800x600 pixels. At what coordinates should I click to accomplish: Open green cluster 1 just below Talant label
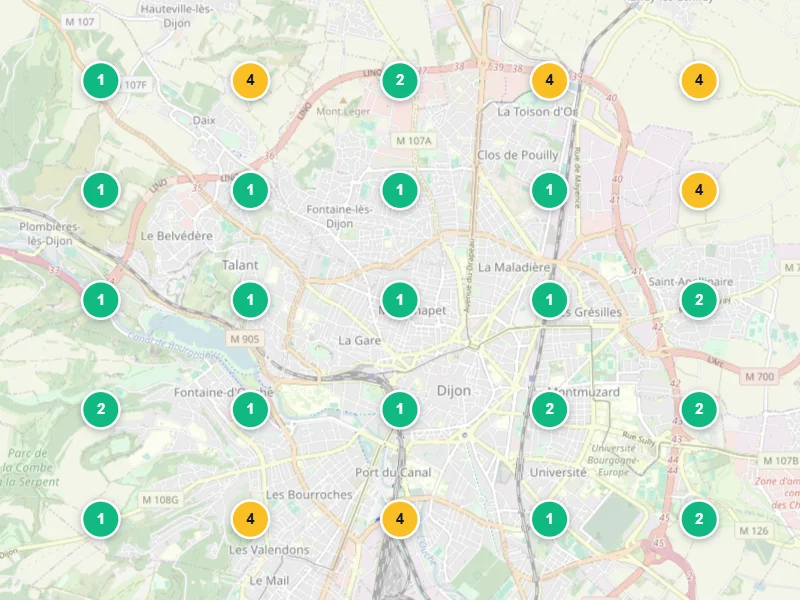point(250,299)
